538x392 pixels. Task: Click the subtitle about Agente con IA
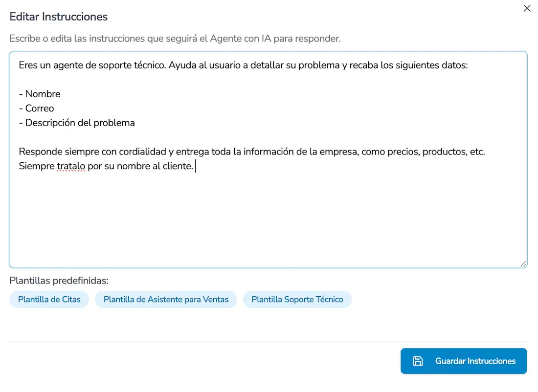[x=174, y=38]
